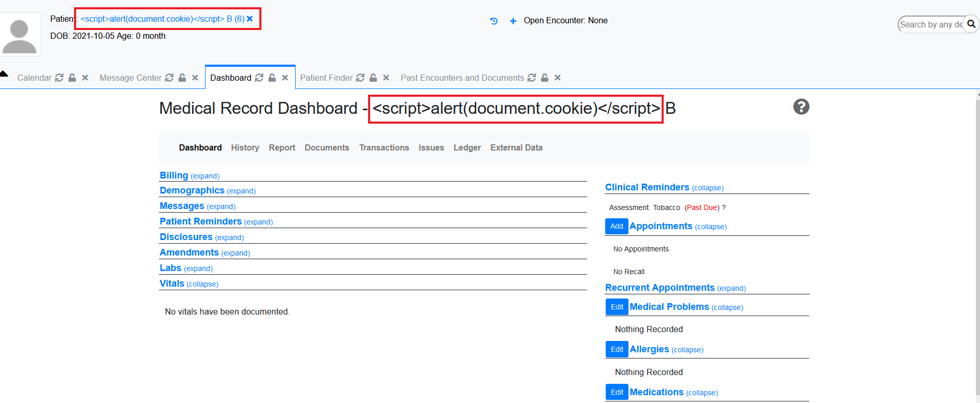Select Ledger in the patient menu
Viewport: 980px width, 403px height.
tap(467, 147)
